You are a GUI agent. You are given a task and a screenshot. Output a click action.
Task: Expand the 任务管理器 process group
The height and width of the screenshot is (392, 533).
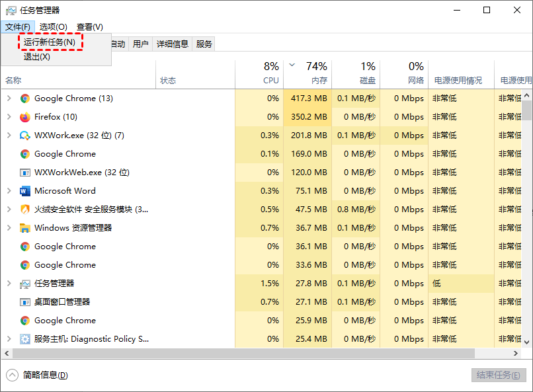9,284
